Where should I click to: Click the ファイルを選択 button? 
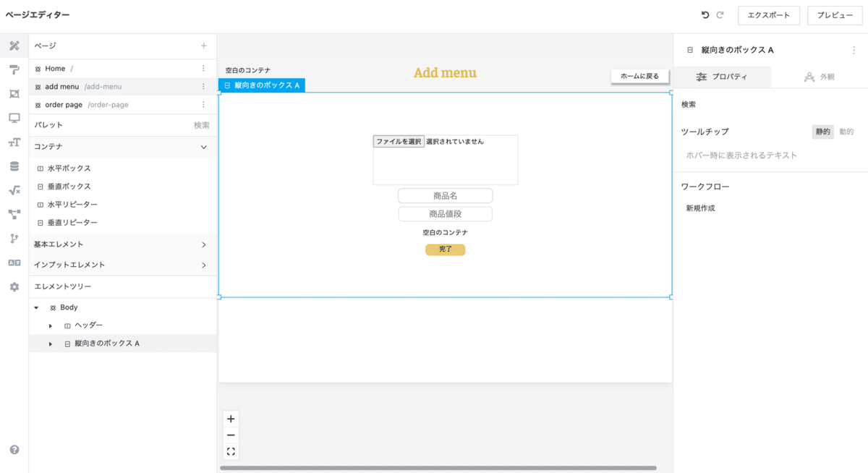click(x=399, y=142)
